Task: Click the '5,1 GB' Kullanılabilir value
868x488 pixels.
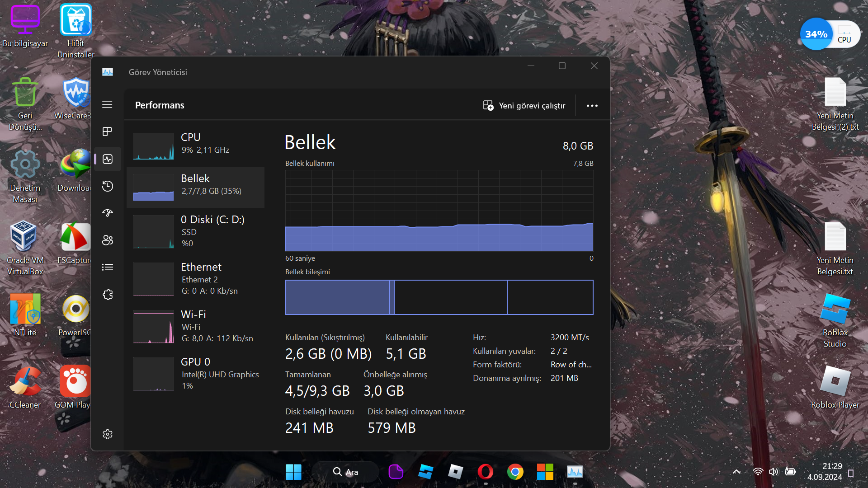Action: click(406, 354)
